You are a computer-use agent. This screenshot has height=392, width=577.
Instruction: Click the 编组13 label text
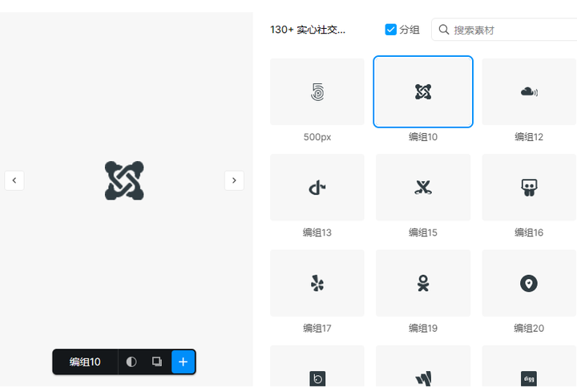coord(317,232)
